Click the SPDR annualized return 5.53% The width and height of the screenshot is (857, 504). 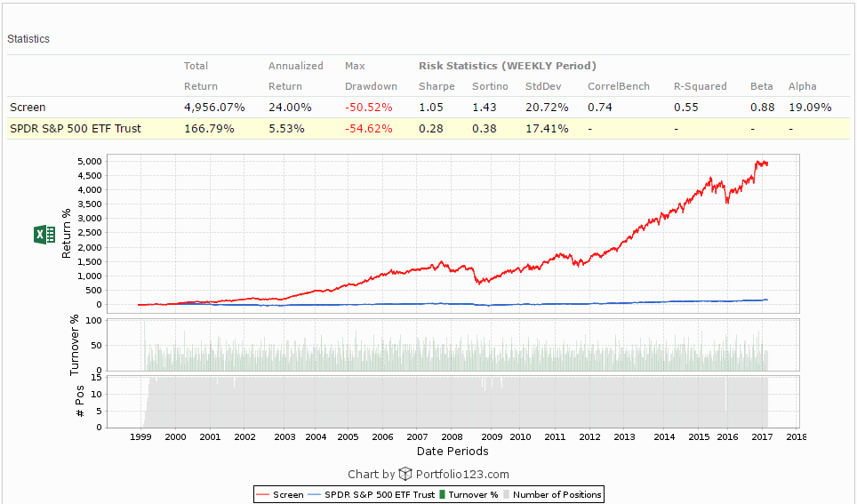tap(286, 129)
